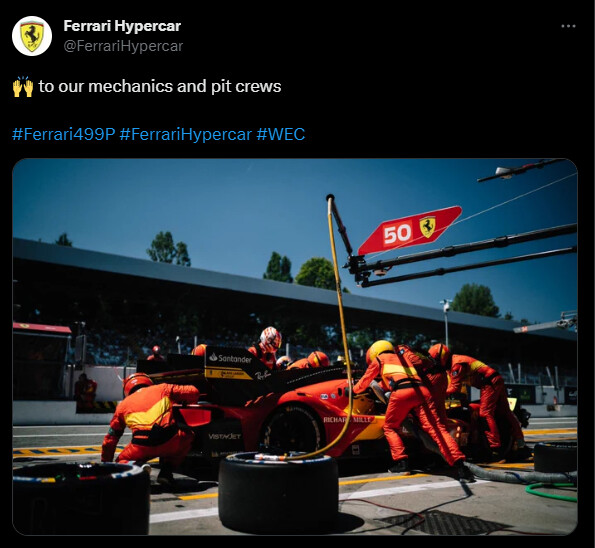Open the @FerrariHypercar handle link

point(123,46)
